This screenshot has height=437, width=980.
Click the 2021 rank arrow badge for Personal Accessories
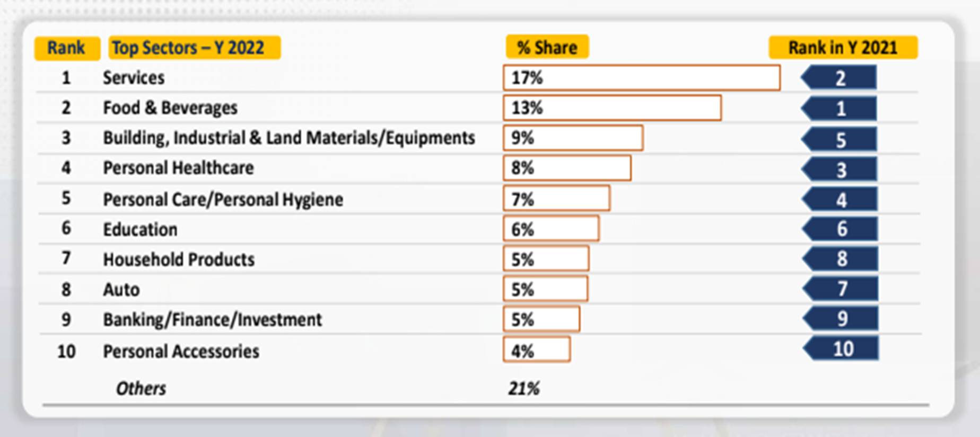tap(842, 349)
